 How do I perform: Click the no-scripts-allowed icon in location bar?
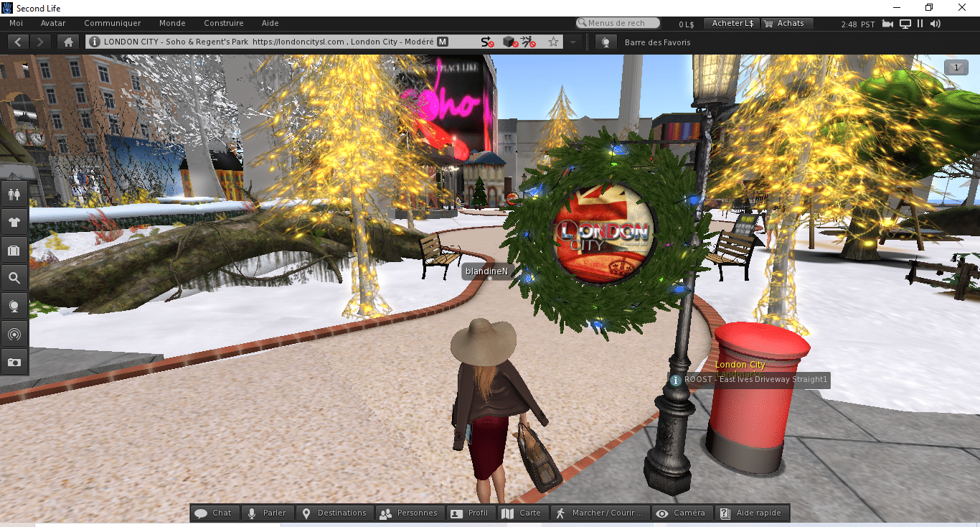(487, 42)
